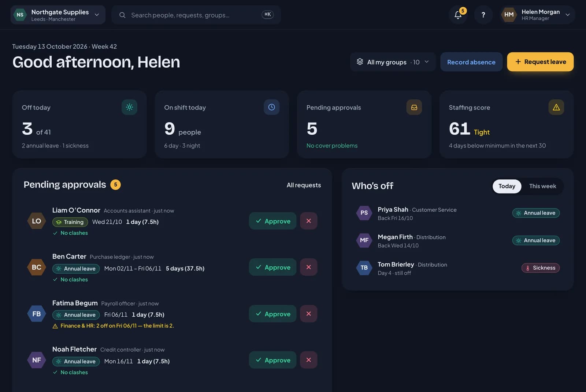Viewport: 586px width, 392px height.
Task: Approve Fatima Begum's leave request
Action: (x=272, y=314)
